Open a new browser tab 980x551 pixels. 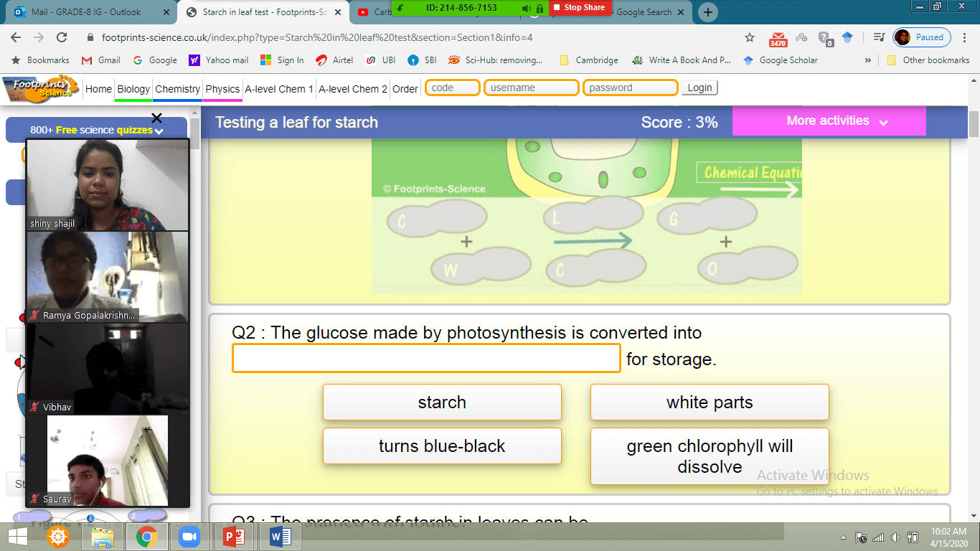[708, 12]
